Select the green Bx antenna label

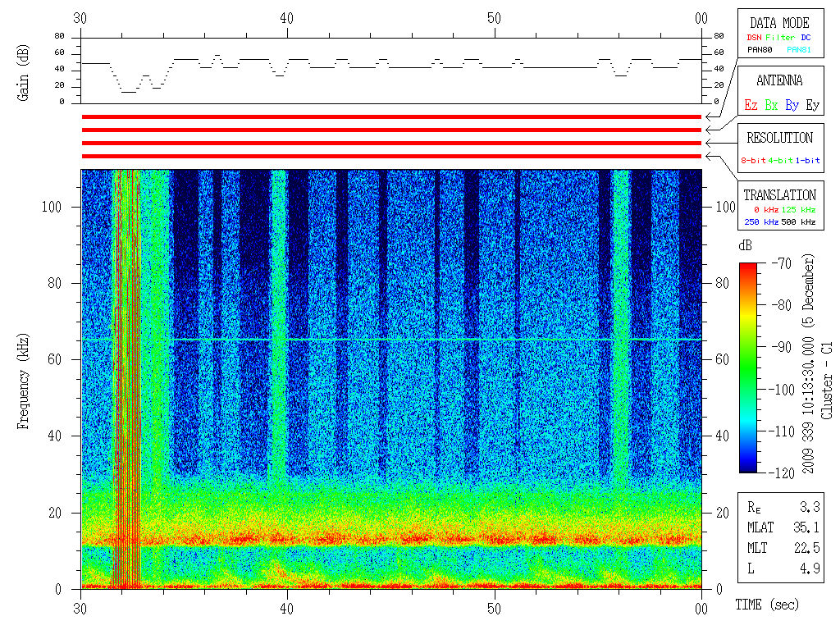tap(771, 105)
